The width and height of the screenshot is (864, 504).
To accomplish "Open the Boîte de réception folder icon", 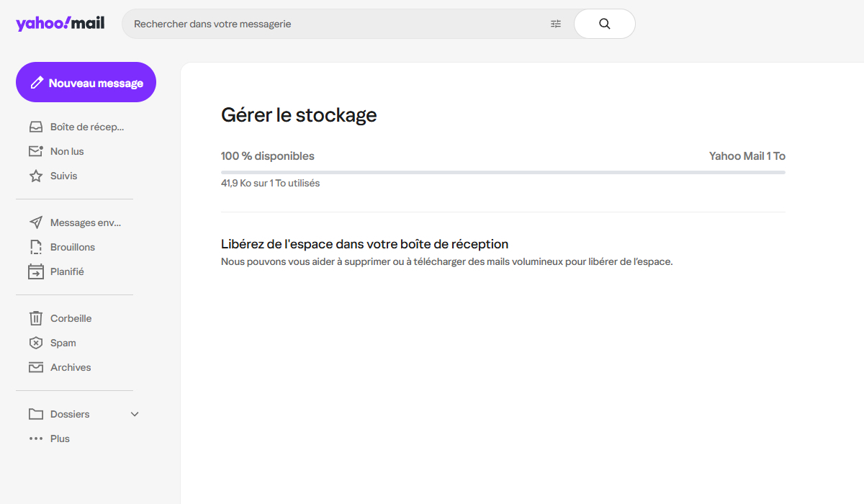I will [x=35, y=126].
